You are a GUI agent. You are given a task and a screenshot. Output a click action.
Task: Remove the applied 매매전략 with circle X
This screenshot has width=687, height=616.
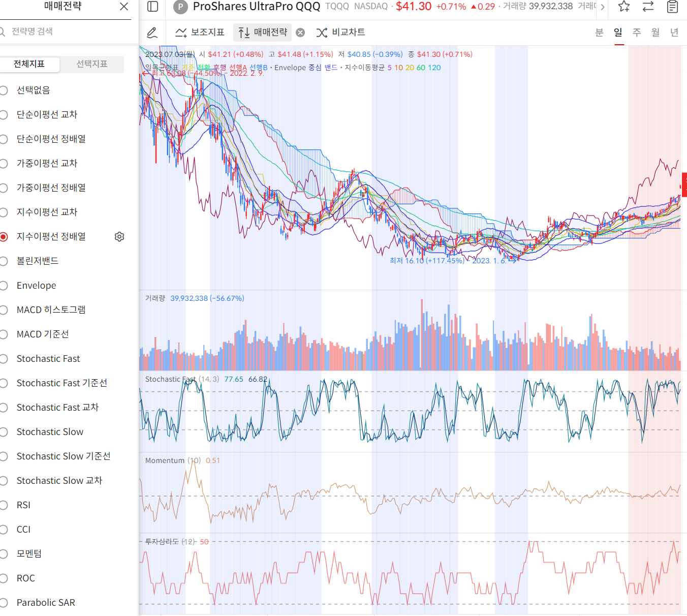click(x=300, y=33)
